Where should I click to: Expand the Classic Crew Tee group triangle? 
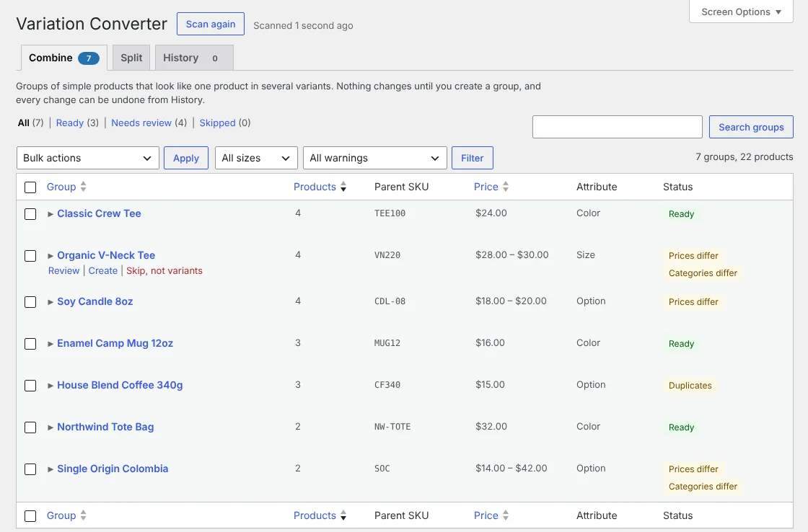(x=50, y=214)
